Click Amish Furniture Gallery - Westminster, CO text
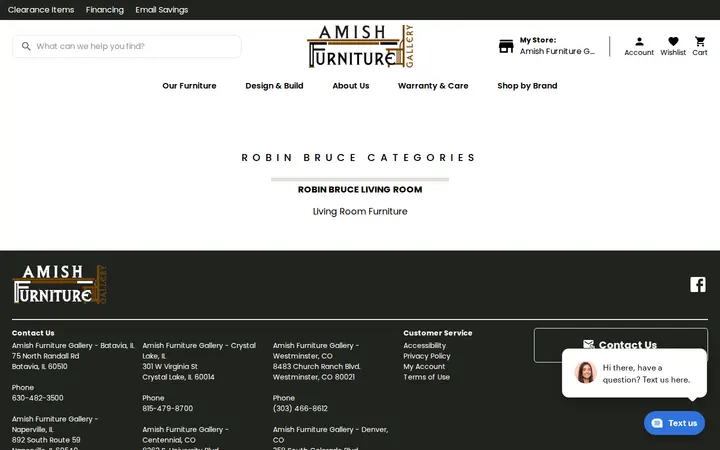The image size is (720, 450). (316, 351)
